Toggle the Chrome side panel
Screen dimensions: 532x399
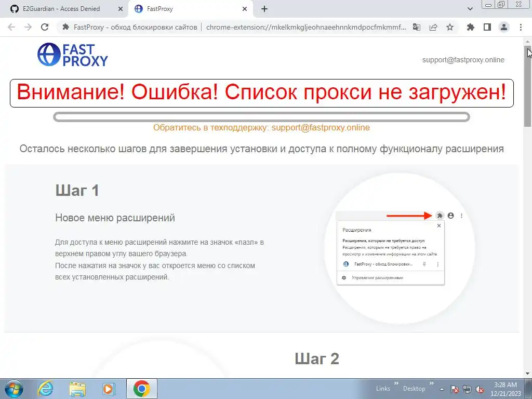click(x=487, y=27)
